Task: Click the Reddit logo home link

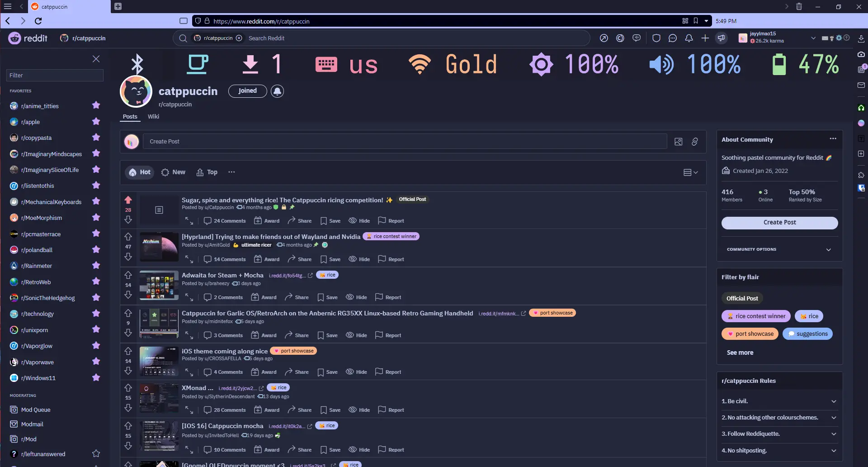Action: tap(28, 38)
